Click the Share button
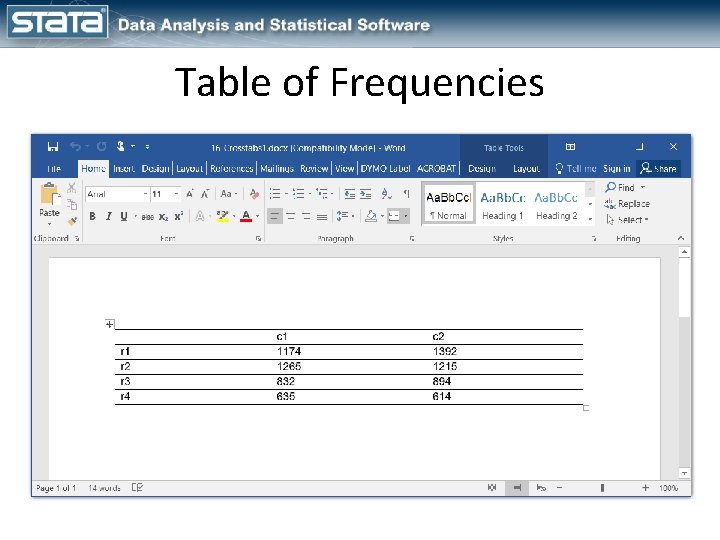 (x=658, y=169)
